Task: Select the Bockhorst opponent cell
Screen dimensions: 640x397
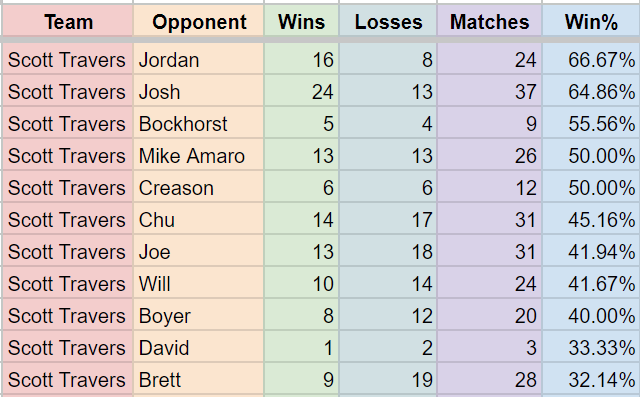Action: click(x=199, y=123)
